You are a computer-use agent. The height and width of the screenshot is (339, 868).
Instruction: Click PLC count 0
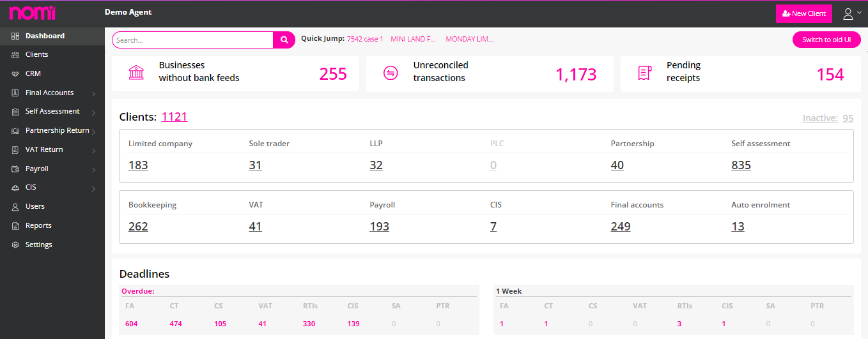coord(493,165)
